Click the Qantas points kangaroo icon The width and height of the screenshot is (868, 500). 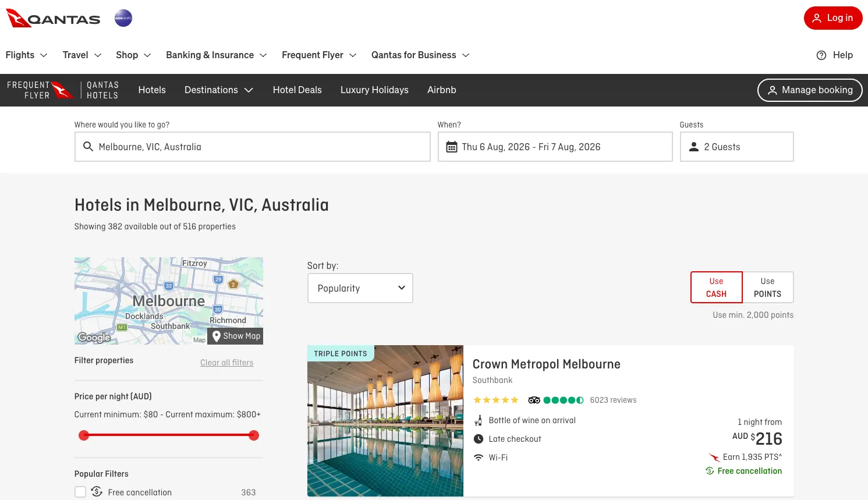coord(714,458)
